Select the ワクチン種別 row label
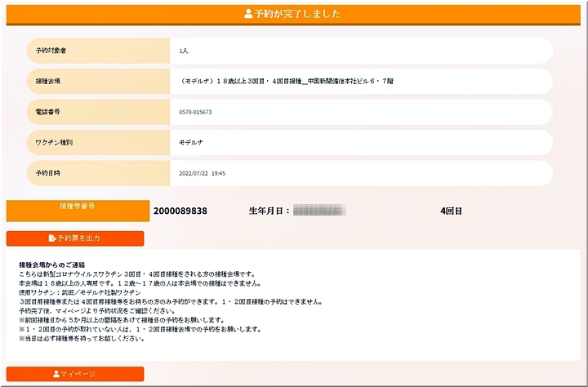This screenshot has height=387, width=588. [54, 142]
